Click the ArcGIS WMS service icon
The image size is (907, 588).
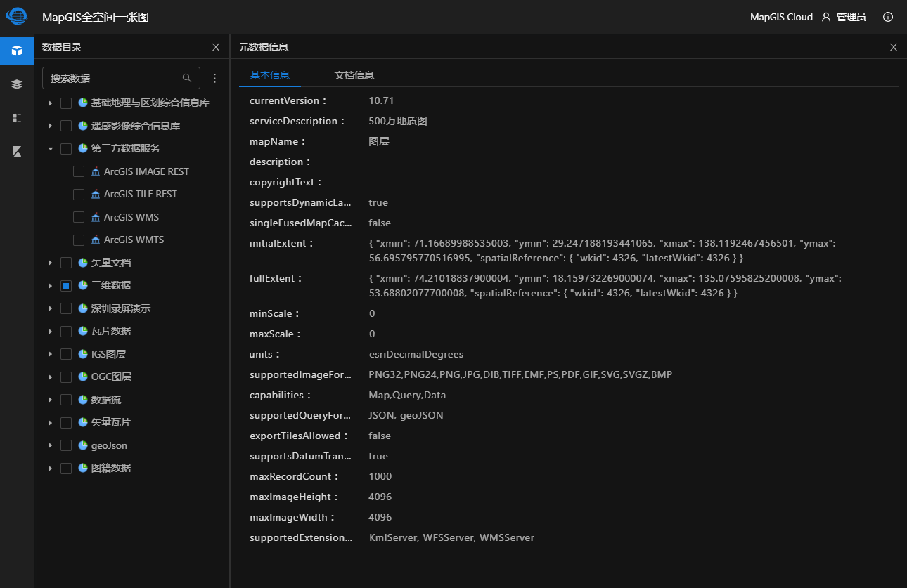click(96, 217)
